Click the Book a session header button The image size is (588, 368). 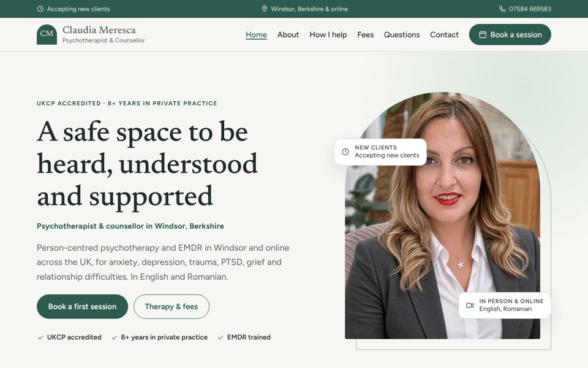coord(510,34)
